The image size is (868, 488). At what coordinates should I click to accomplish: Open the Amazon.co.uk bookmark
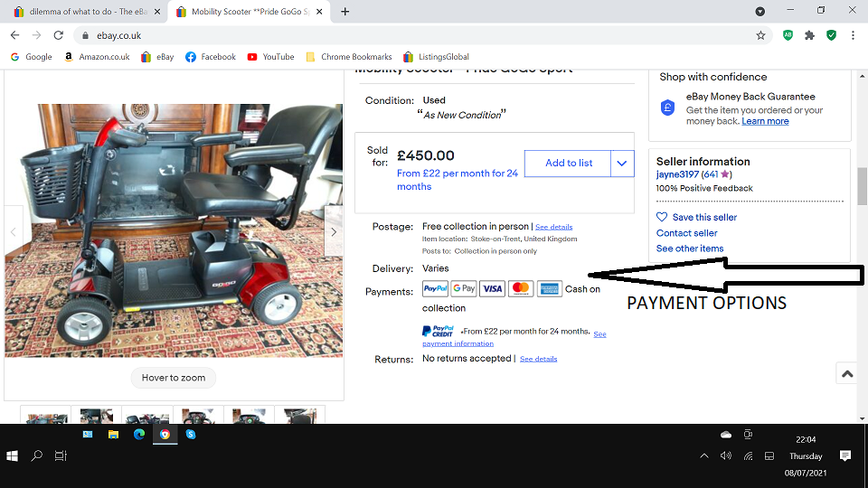[x=97, y=57]
